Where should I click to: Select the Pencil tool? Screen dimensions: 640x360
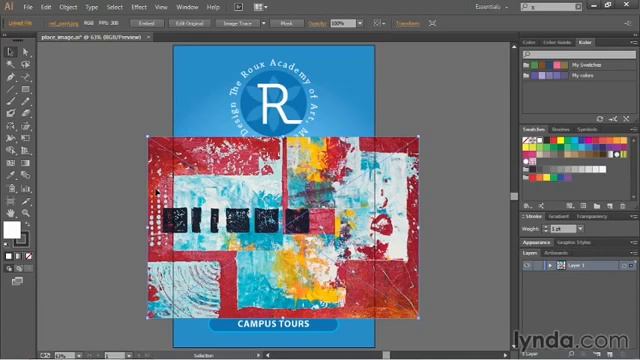[25, 101]
